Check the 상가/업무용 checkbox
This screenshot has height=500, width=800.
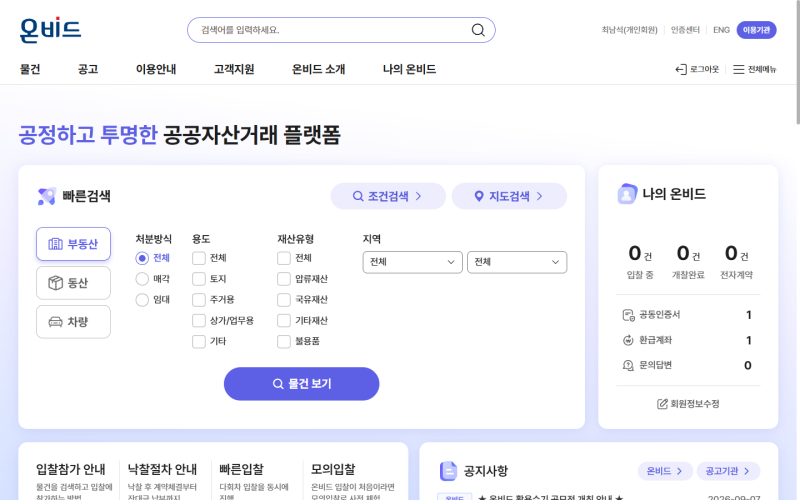point(198,321)
